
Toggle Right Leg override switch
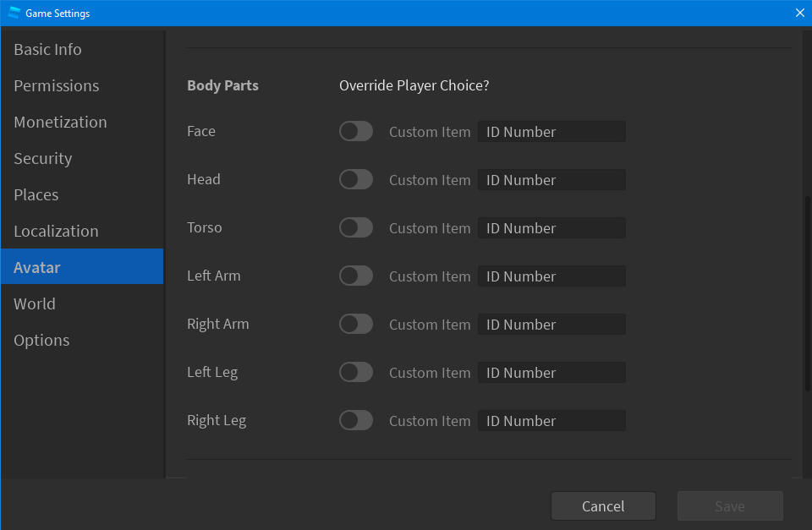tap(356, 420)
